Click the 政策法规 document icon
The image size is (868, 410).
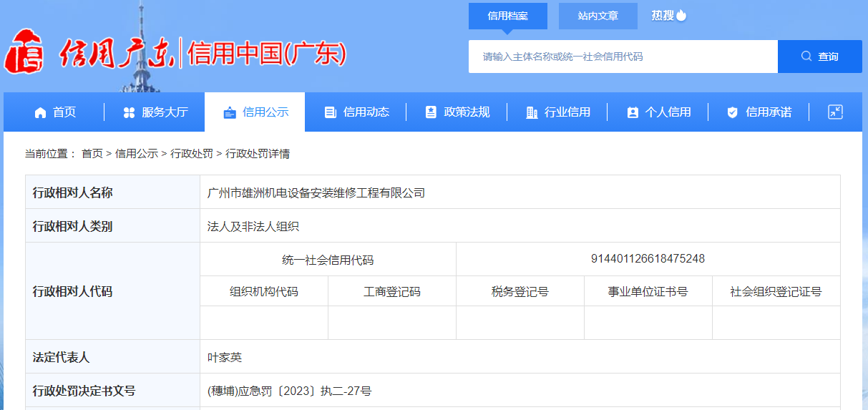(x=431, y=112)
